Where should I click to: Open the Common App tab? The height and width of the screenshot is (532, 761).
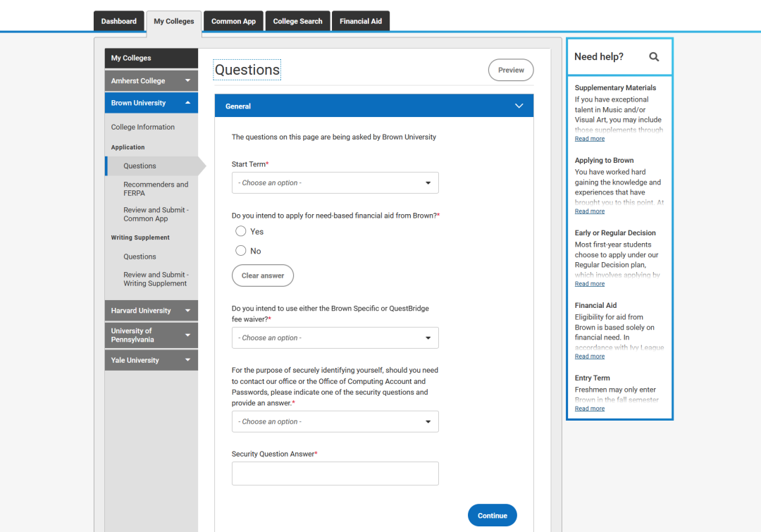[x=233, y=21]
